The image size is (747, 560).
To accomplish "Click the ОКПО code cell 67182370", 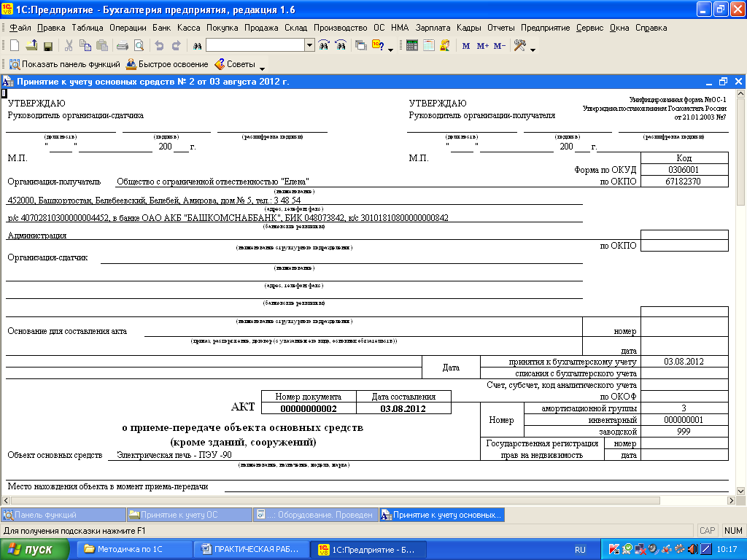I will [684, 182].
